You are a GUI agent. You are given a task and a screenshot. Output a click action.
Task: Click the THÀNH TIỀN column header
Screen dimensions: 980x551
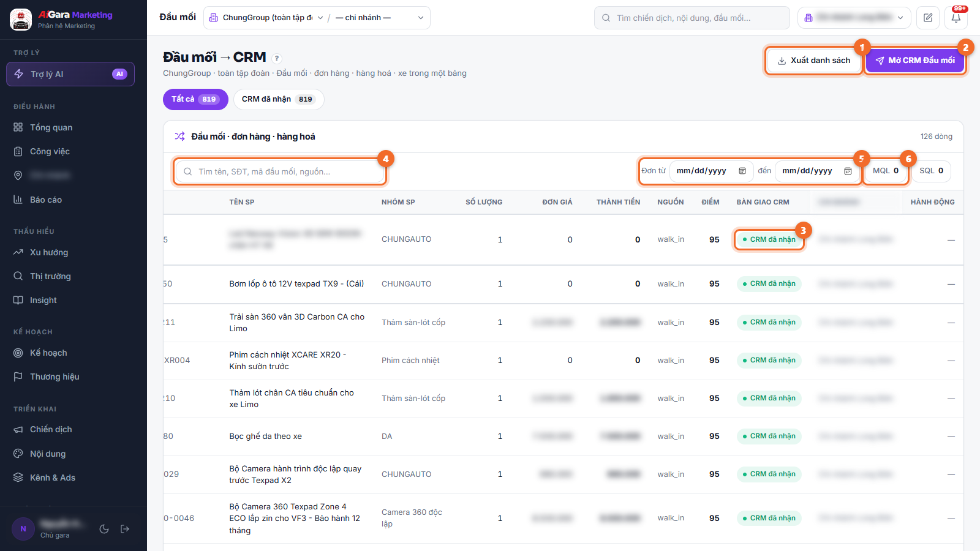618,202
